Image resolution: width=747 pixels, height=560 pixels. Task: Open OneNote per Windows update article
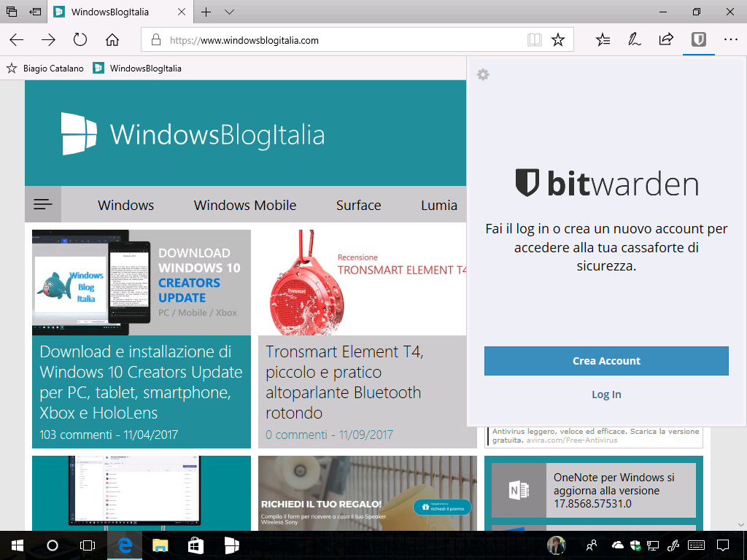[594, 491]
